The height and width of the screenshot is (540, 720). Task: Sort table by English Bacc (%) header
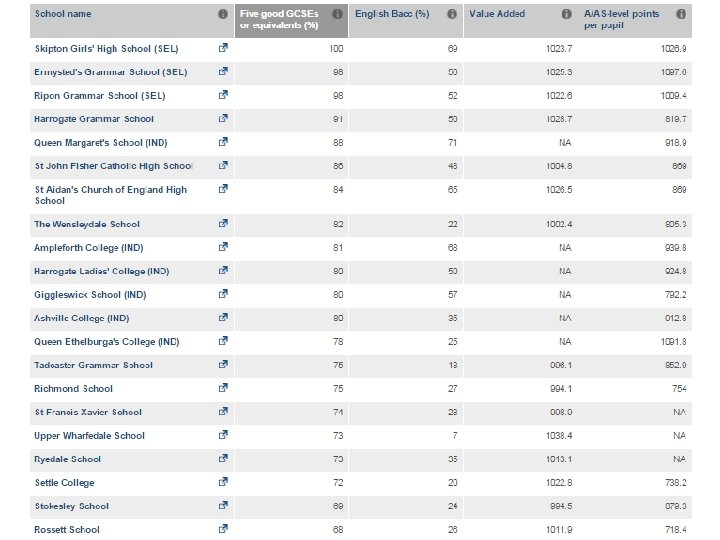pos(392,15)
